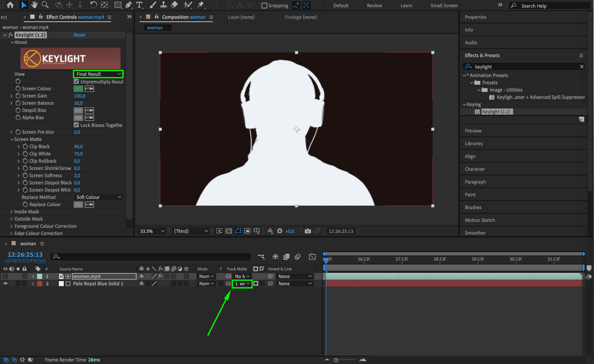Select the Hand tool
This screenshot has height=364, width=594.
click(x=35, y=5)
